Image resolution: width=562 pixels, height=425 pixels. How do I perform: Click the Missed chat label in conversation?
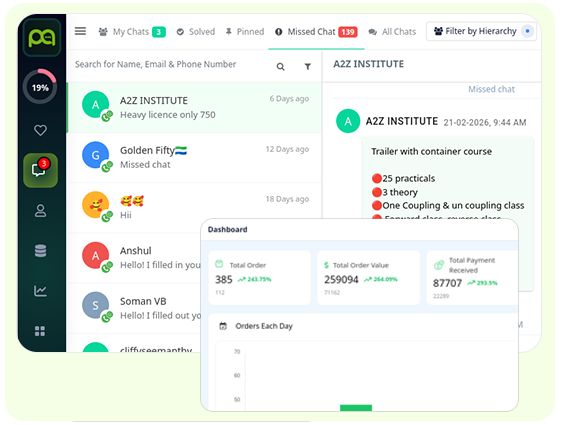491,89
